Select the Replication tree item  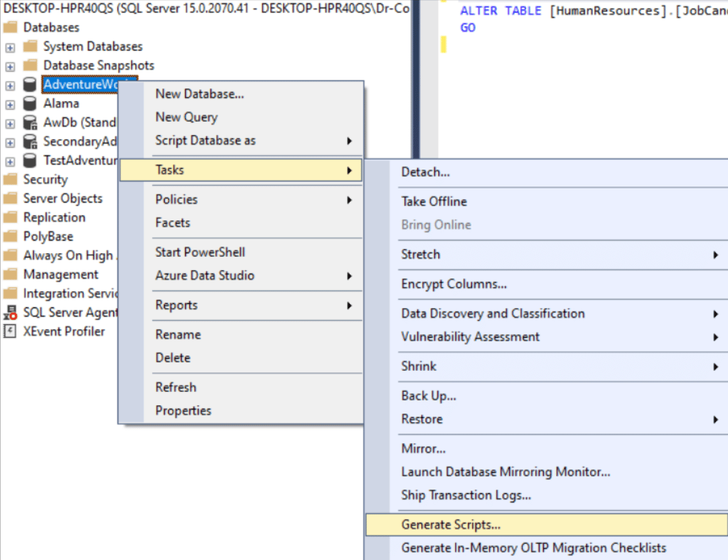[x=54, y=218]
